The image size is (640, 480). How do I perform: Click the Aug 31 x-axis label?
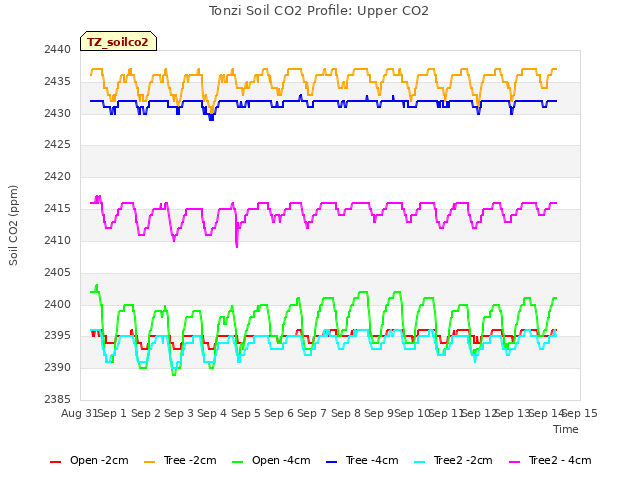click(80, 413)
